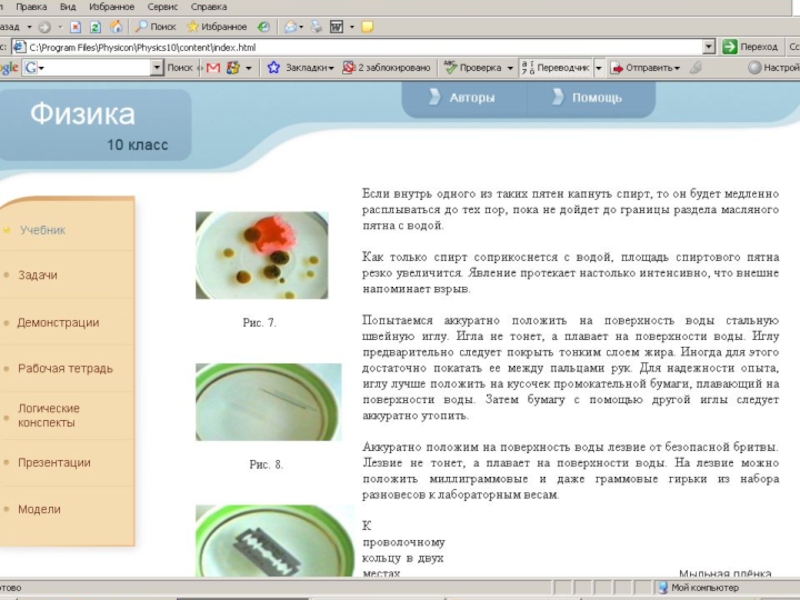This screenshot has width=800, height=600.
Task: Click the Stop loading icon
Action: [76, 27]
